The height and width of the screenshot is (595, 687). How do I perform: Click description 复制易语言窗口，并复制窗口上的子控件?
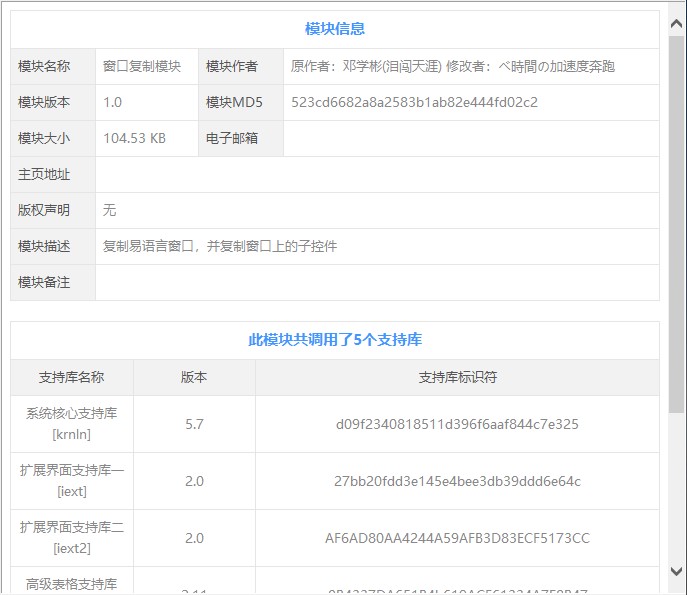coord(220,246)
